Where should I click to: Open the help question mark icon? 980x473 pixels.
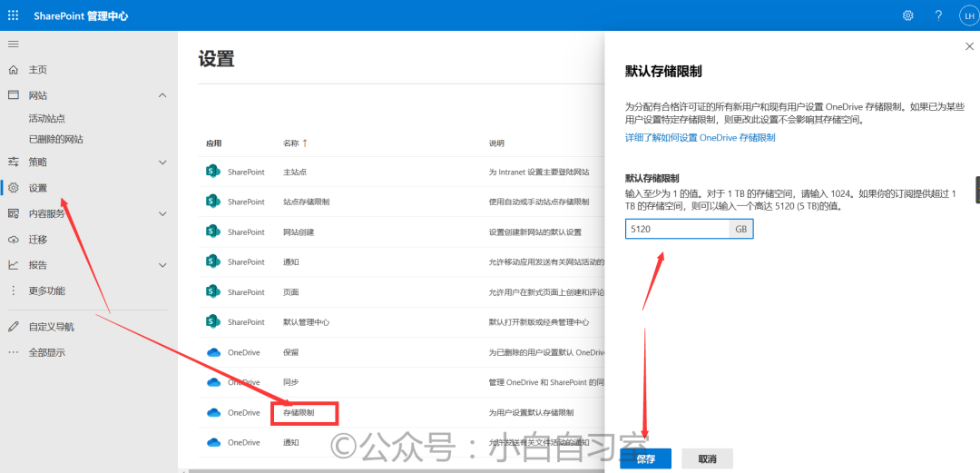pos(938,15)
